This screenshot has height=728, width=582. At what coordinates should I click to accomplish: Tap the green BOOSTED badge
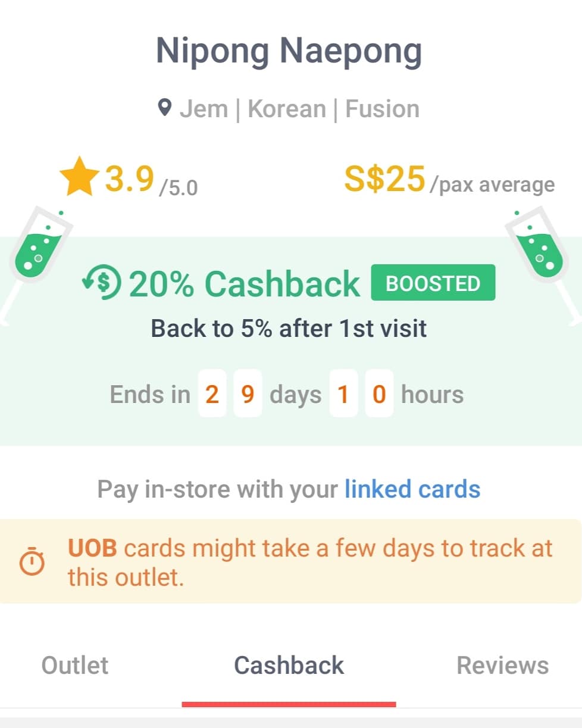pyautogui.click(x=433, y=283)
